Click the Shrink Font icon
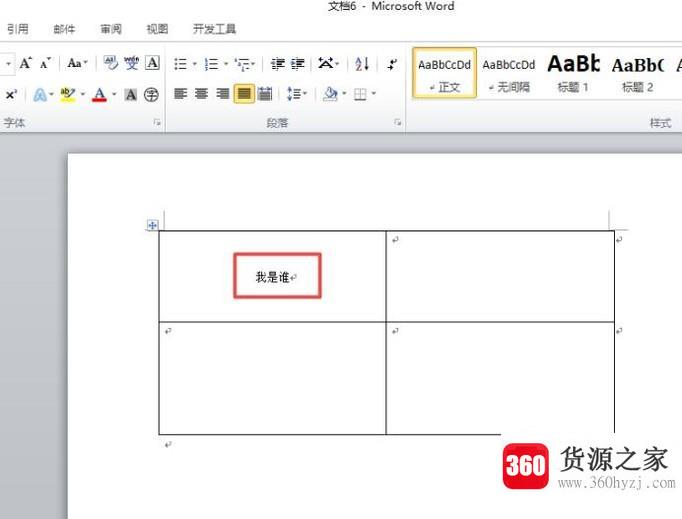The width and height of the screenshot is (682, 519). [x=45, y=64]
